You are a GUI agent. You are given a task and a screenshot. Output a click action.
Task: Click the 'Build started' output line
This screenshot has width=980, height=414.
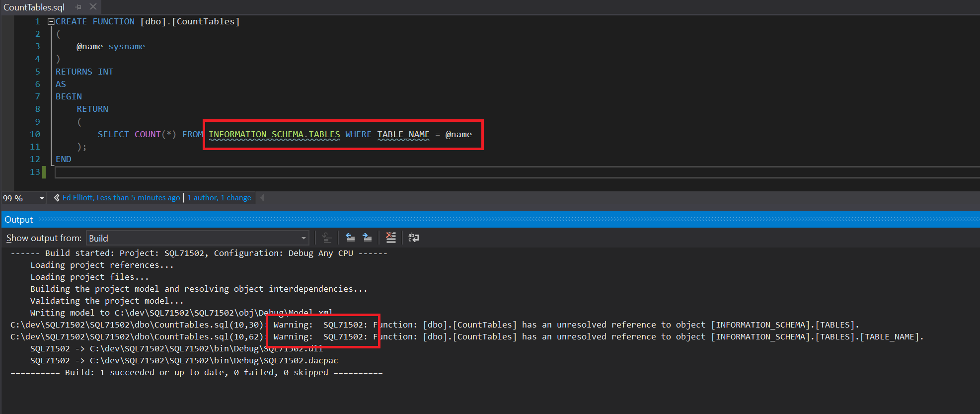click(199, 253)
